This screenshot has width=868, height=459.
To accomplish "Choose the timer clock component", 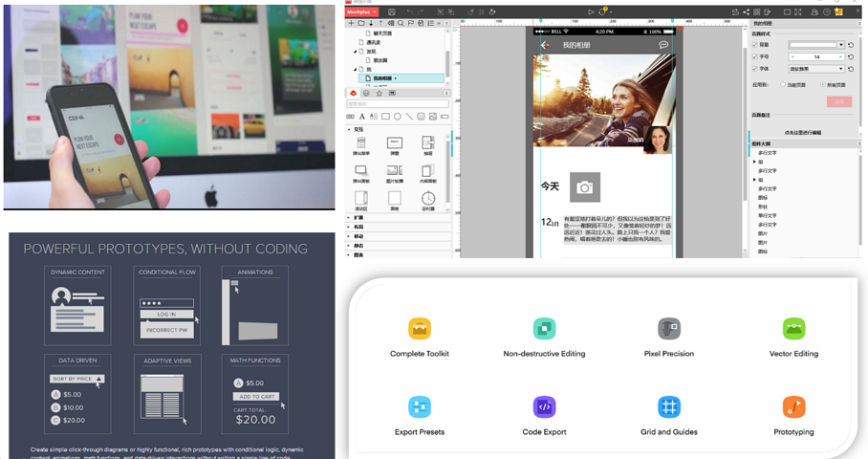I will pyautogui.click(x=428, y=198).
